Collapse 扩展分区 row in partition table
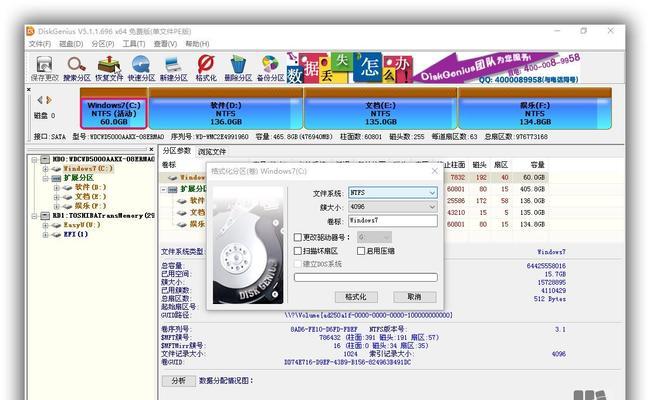This screenshot has width=650, height=400. click(164, 189)
